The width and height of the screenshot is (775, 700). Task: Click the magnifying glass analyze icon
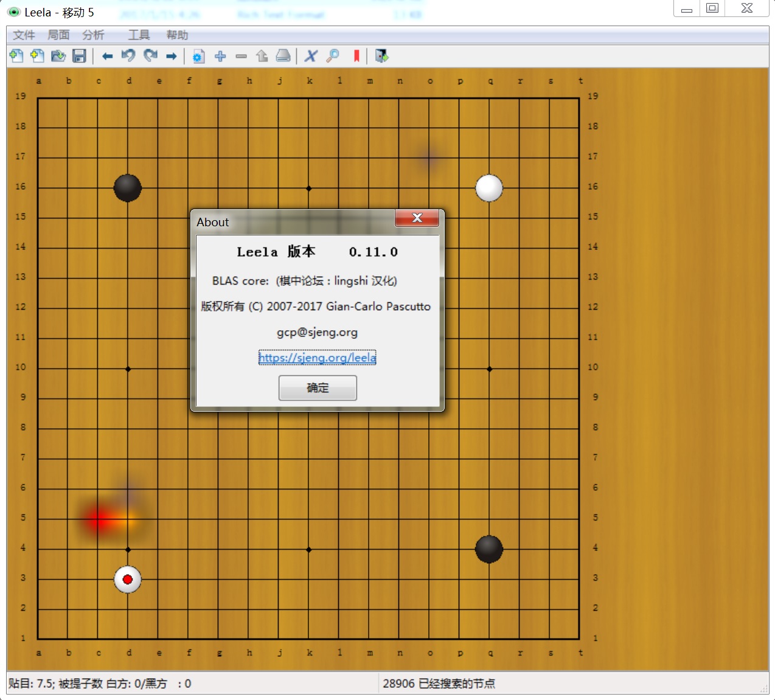click(x=333, y=56)
